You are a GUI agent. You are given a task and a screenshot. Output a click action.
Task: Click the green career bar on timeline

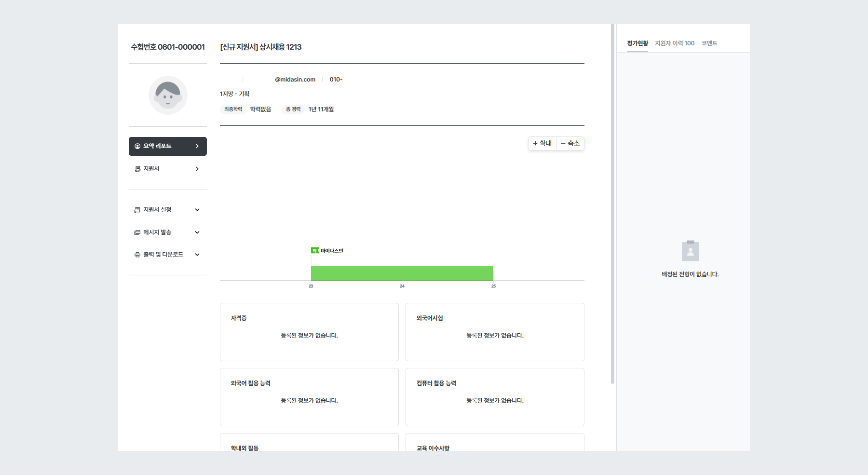coord(402,273)
